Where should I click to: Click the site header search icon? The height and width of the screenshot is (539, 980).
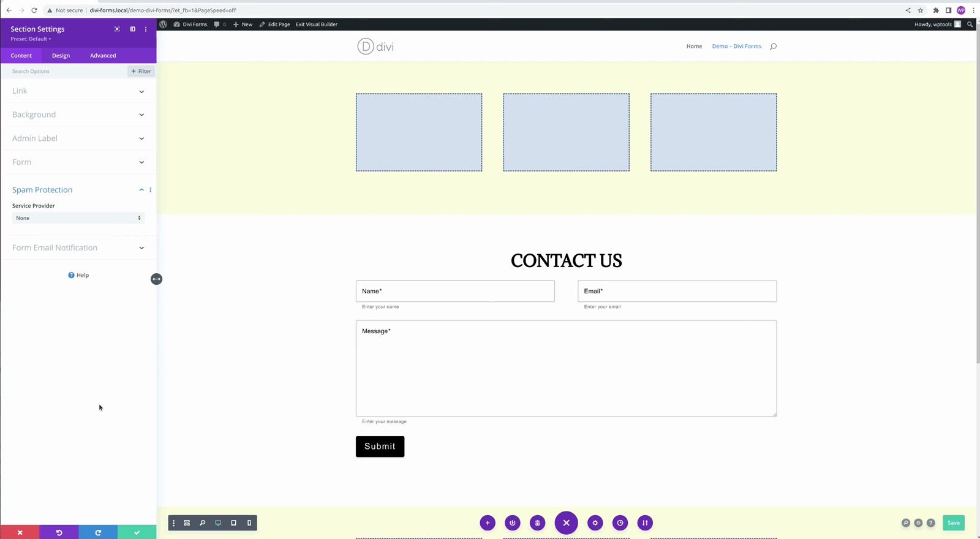[x=773, y=47]
